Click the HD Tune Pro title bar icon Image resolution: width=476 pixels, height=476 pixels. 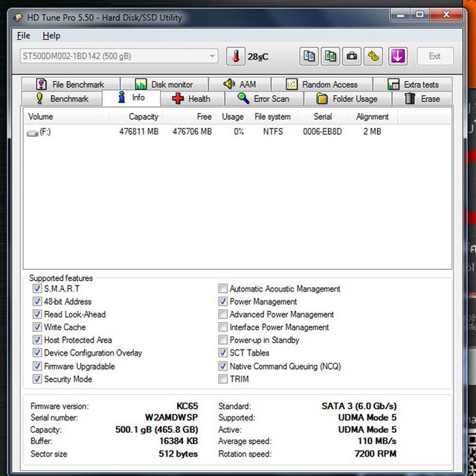pos(18,17)
